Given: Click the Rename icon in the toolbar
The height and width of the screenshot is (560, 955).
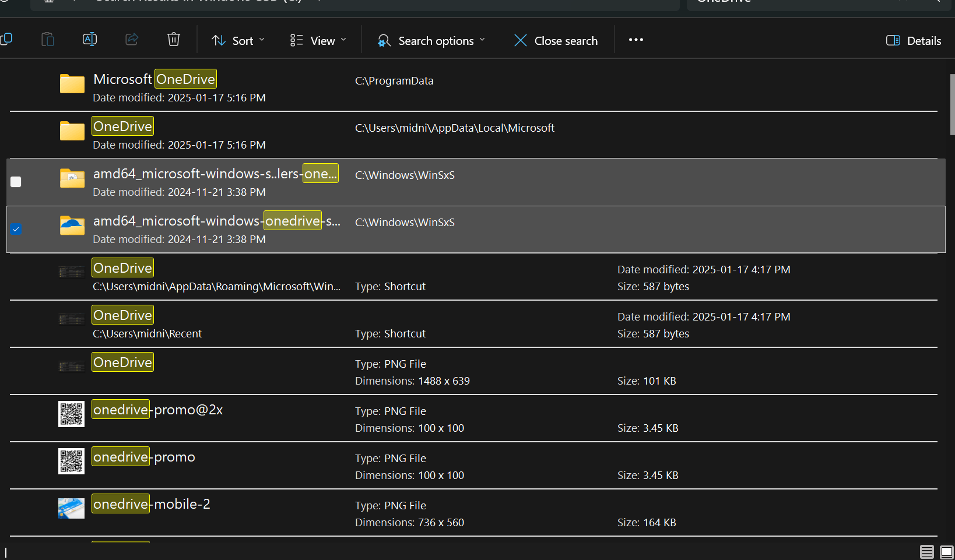Looking at the screenshot, I should pos(90,40).
